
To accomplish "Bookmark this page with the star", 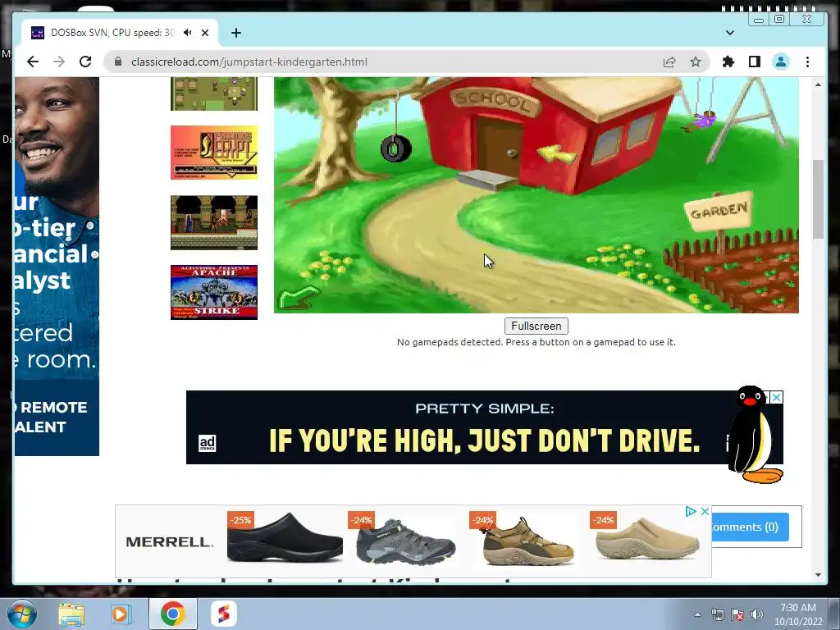I will coord(696,62).
